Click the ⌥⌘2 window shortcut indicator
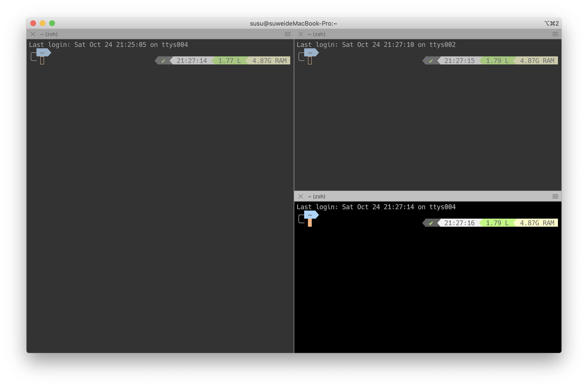The width and height of the screenshot is (588, 388). [x=551, y=23]
